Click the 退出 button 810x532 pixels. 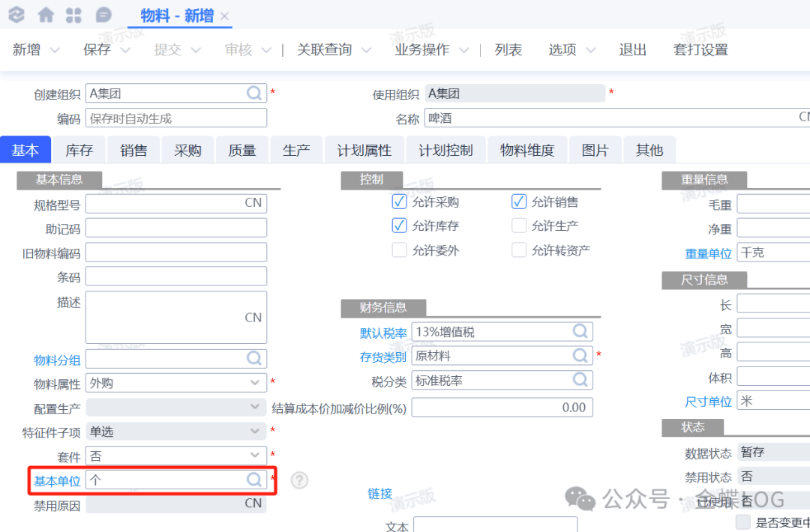(x=632, y=50)
